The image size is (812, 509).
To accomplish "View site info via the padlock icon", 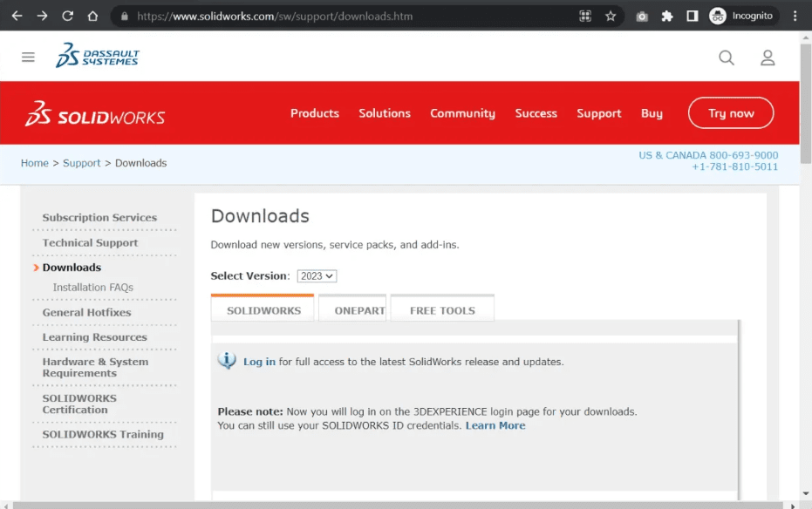I will [124, 16].
